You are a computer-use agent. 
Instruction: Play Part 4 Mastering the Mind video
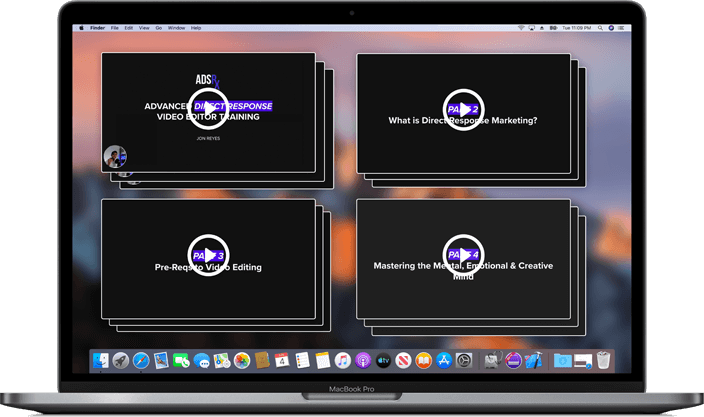463,255
